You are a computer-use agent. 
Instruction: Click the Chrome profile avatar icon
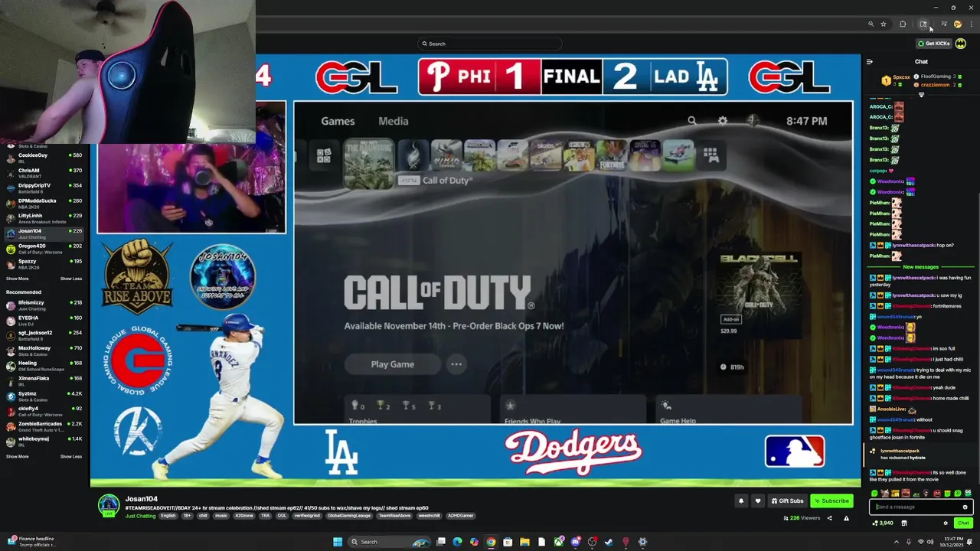(958, 24)
